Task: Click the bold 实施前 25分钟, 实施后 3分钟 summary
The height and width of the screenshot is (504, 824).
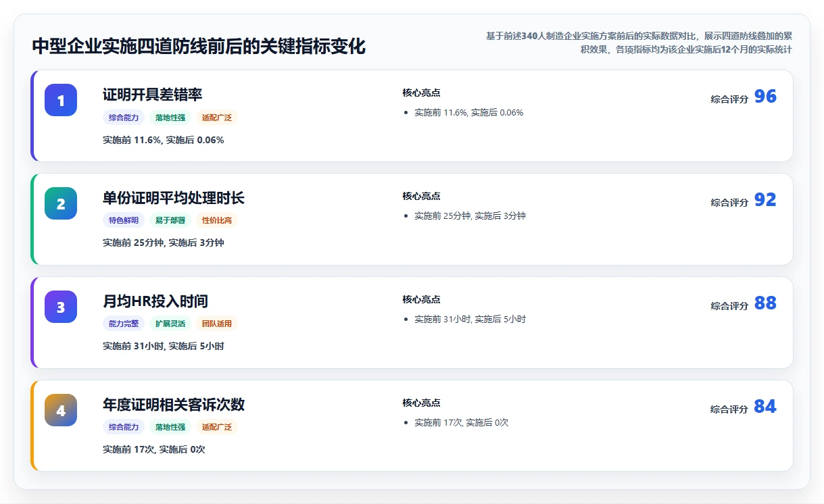Action: click(x=163, y=243)
